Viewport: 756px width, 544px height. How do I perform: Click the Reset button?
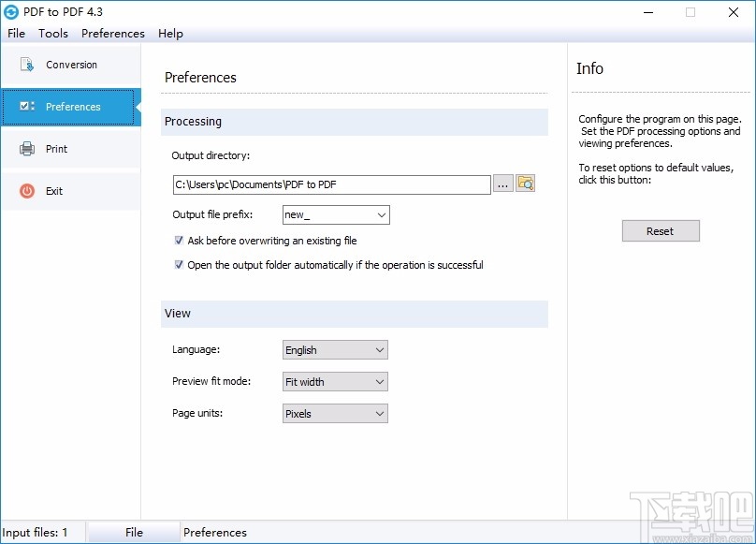point(661,231)
